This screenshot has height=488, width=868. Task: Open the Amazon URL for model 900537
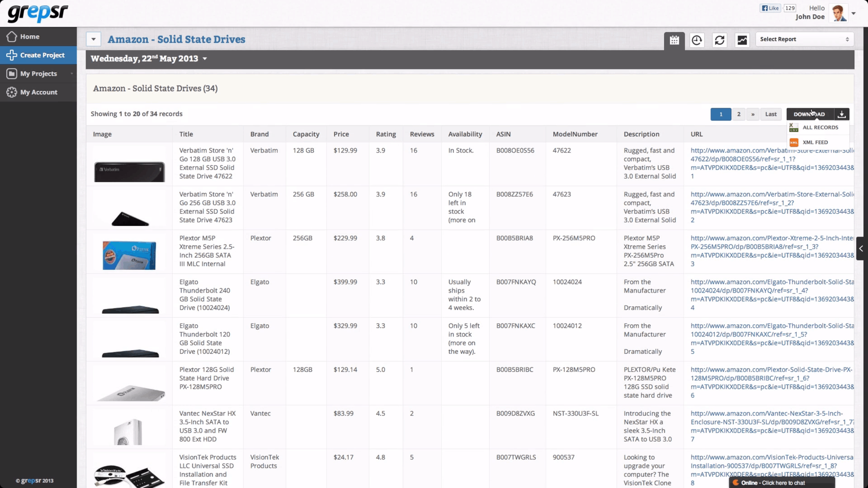[x=772, y=470]
